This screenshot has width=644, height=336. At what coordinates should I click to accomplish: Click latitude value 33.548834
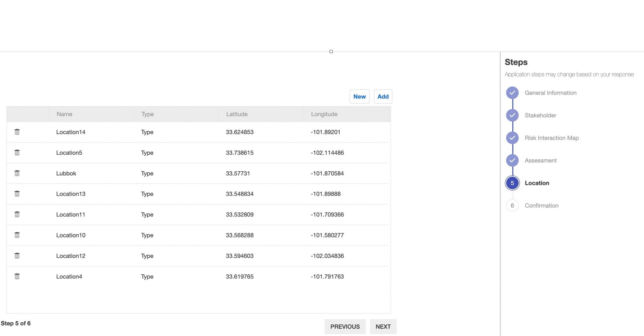[240, 194]
